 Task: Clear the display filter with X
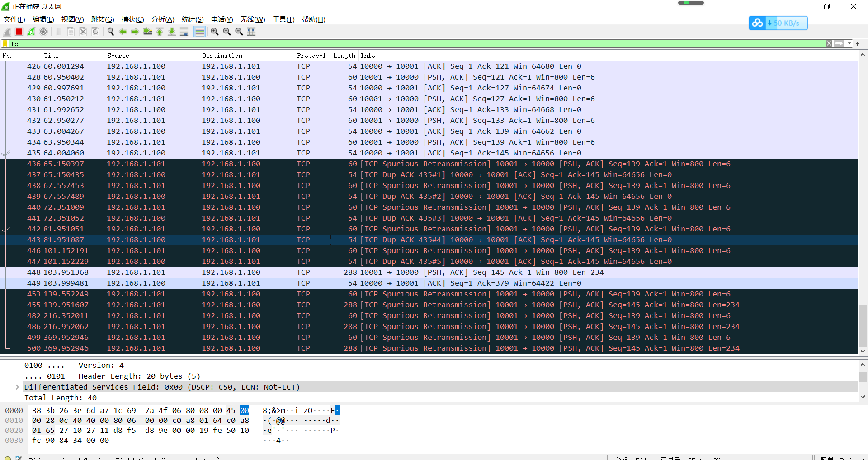point(829,44)
